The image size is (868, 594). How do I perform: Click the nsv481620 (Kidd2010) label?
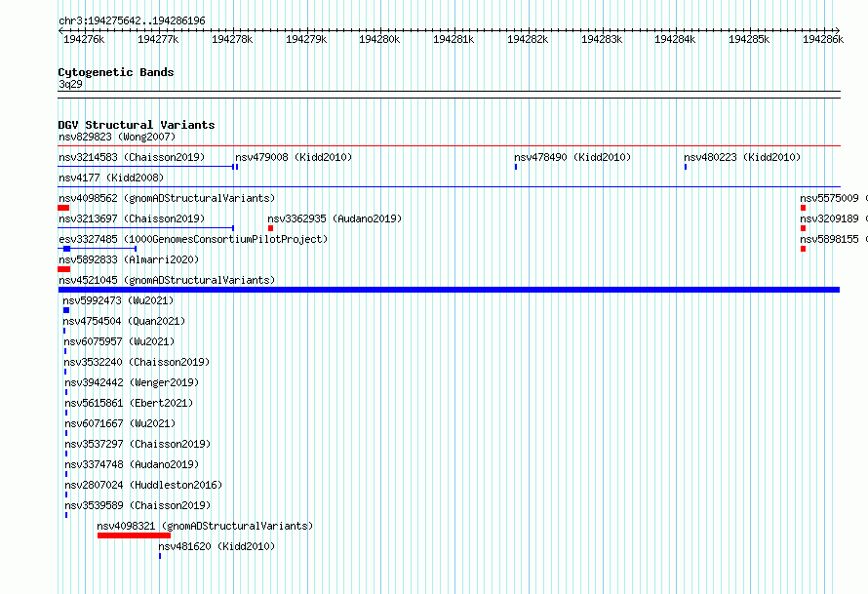click(217, 546)
